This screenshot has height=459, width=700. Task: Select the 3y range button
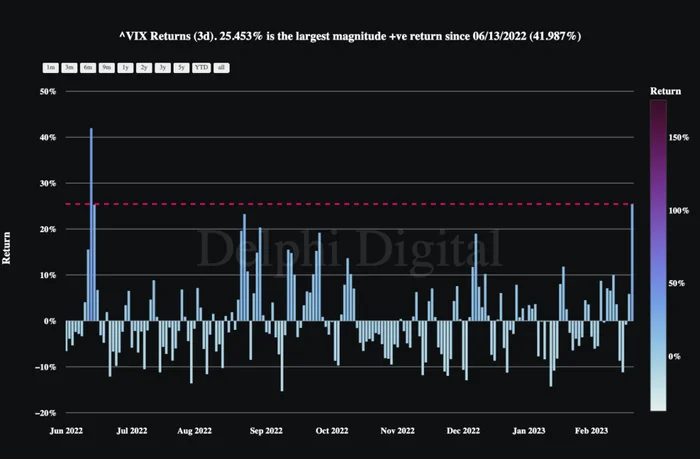[x=163, y=67]
